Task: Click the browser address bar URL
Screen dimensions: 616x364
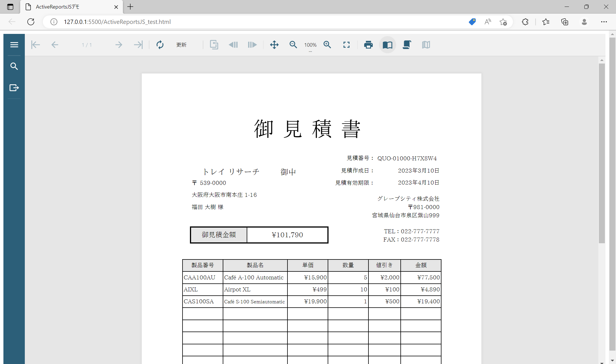Action: tap(117, 22)
